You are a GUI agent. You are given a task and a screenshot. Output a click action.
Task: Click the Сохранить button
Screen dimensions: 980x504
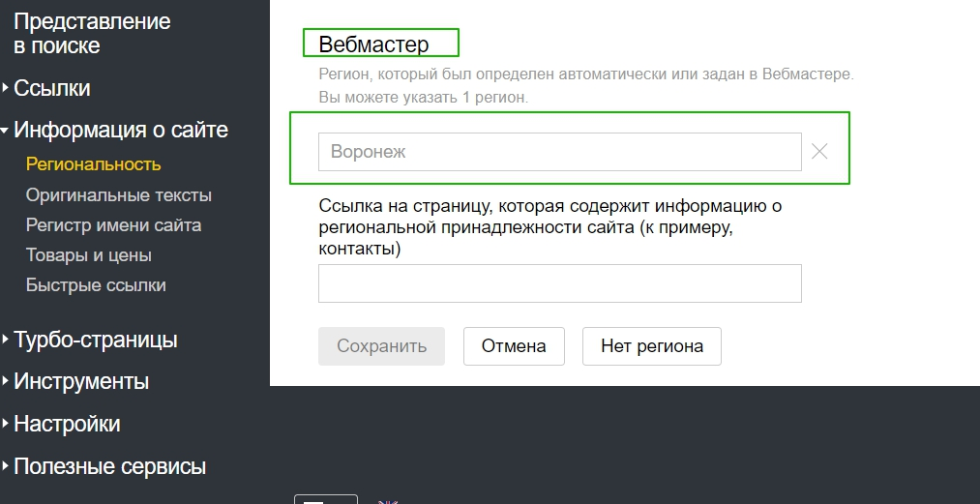pos(382,345)
